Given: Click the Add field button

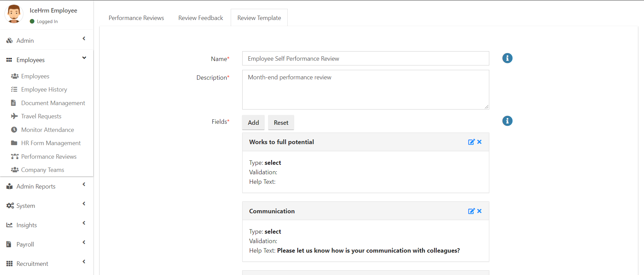Looking at the screenshot, I should [x=253, y=122].
